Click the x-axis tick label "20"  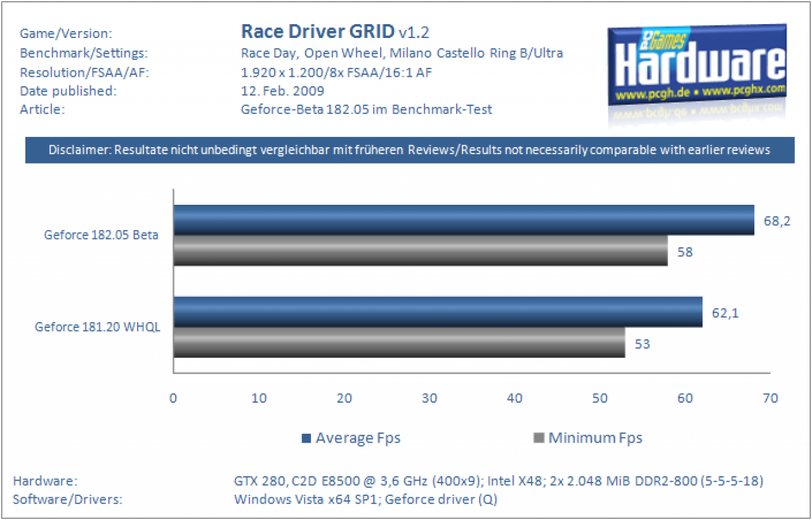point(344,398)
